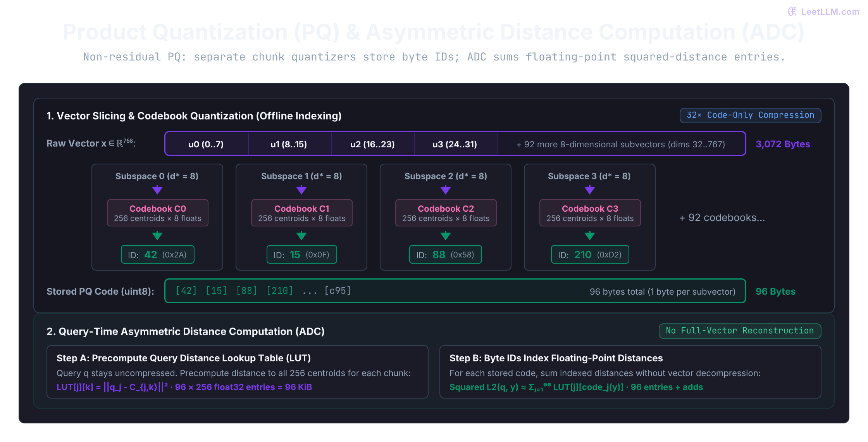868x442 pixels.
Task: Click the ID: 42 (0x2A) box
Action: coord(158,254)
